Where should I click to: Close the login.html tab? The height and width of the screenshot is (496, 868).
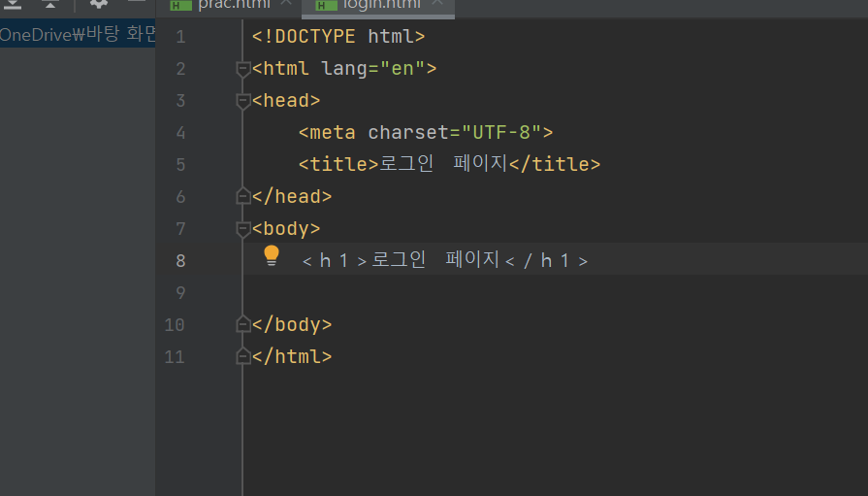click(437, 3)
